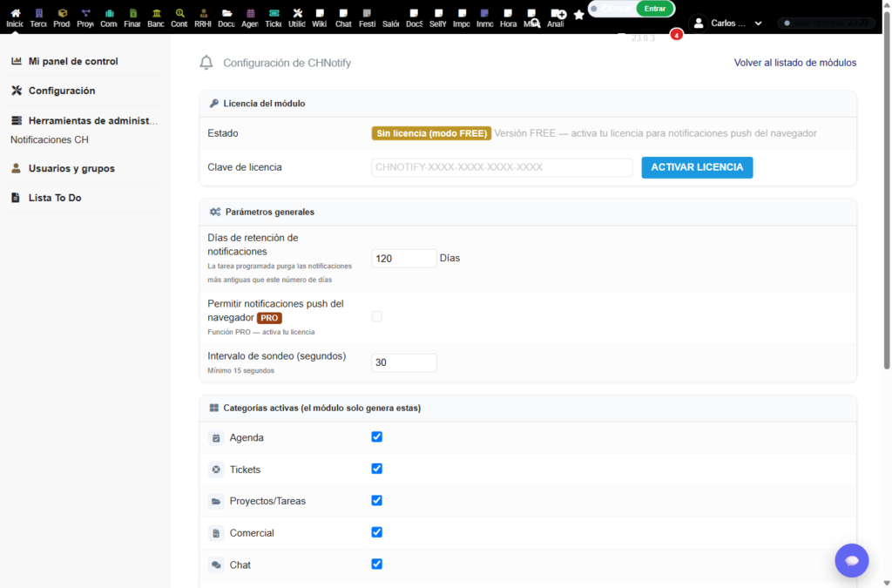This screenshot has height=588, width=892.
Task: Click the green Entrar button
Action: (x=655, y=9)
